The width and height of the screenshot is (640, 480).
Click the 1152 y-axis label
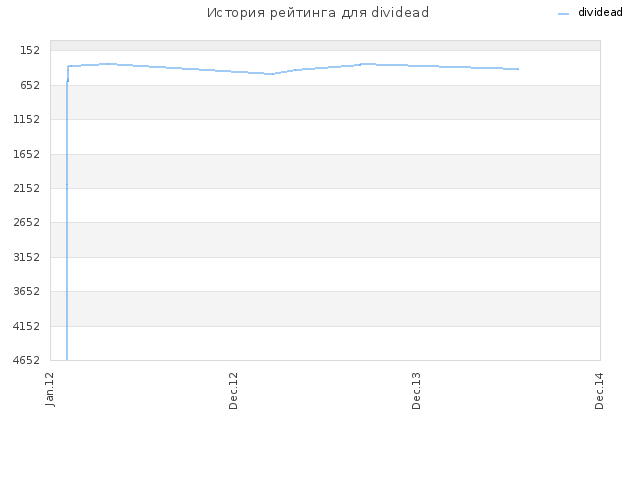[27, 119]
